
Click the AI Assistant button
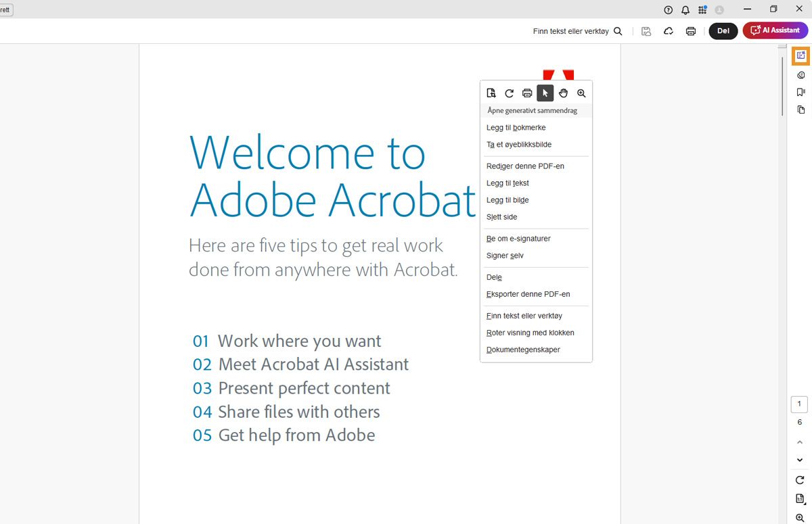click(775, 30)
